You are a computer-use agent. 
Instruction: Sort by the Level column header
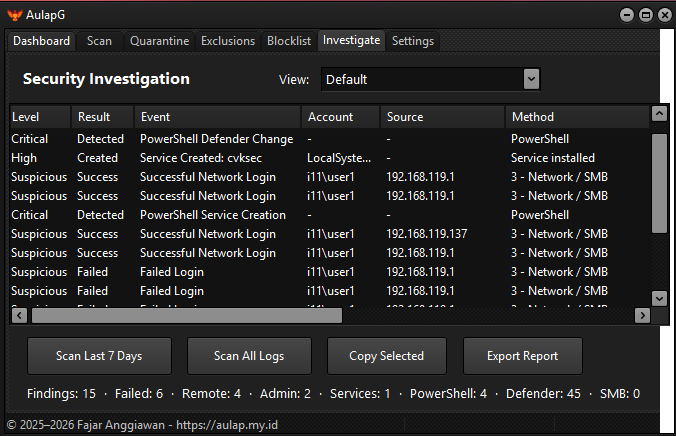coord(40,117)
